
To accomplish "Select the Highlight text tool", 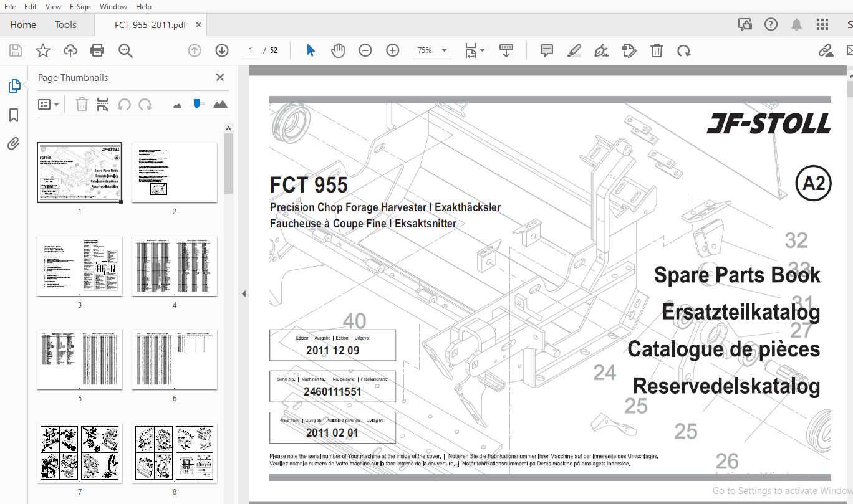I will [574, 50].
